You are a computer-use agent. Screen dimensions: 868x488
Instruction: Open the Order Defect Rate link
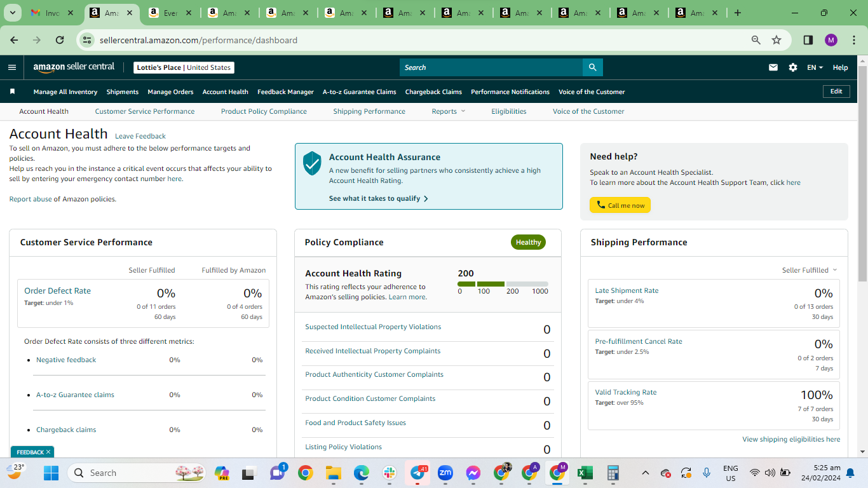(57, 290)
